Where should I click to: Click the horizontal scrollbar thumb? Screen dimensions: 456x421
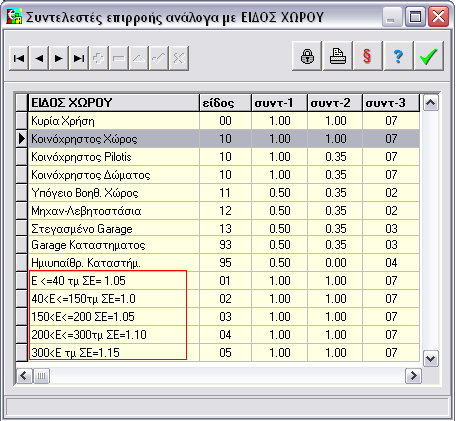(x=41, y=376)
